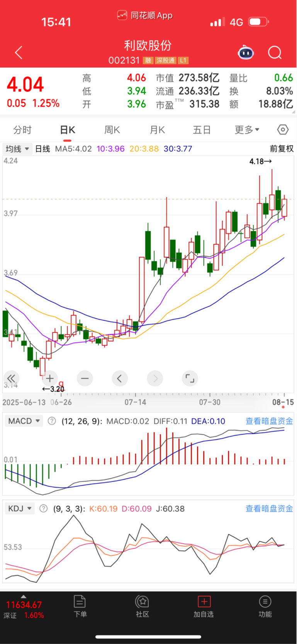Zoom out chart with minus button

coord(85,378)
